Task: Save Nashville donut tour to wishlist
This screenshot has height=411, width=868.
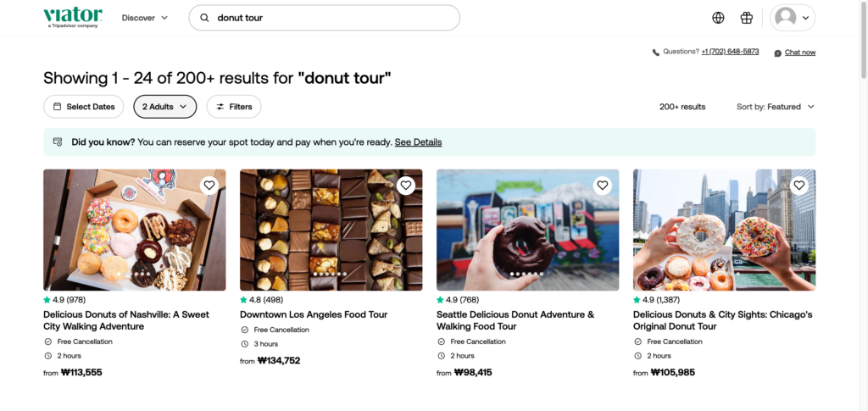Action: coord(209,185)
